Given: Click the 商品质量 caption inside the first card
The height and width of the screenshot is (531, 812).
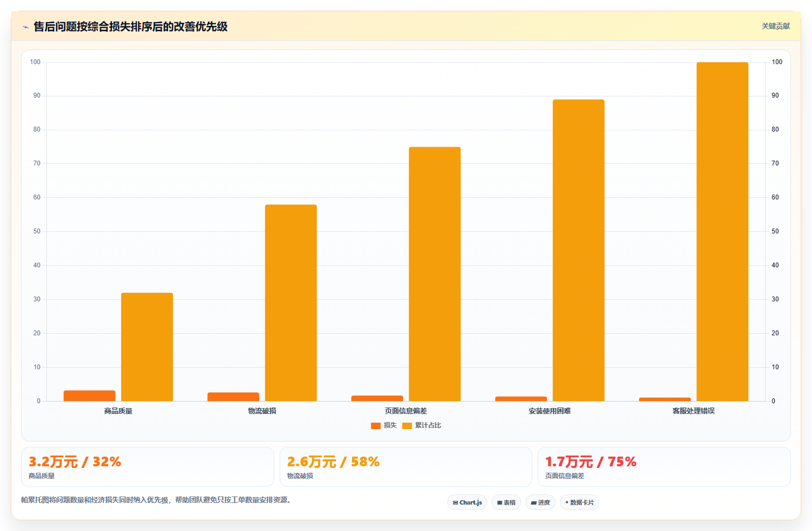Looking at the screenshot, I should coord(41,476).
